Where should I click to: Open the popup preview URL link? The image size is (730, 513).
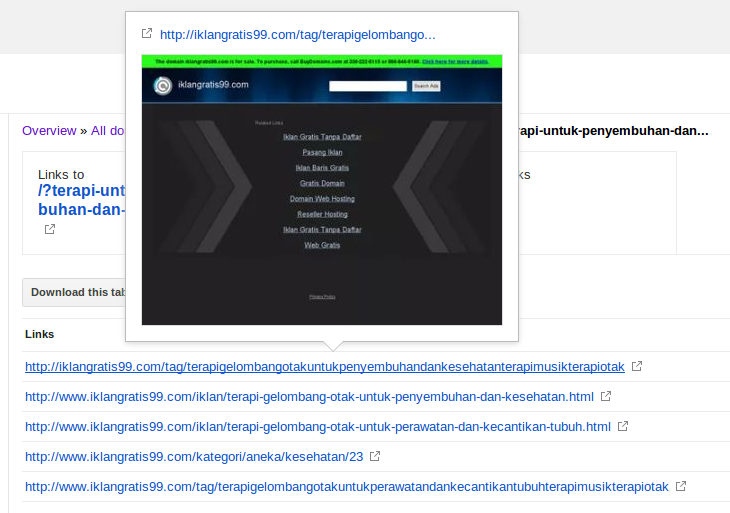[297, 35]
